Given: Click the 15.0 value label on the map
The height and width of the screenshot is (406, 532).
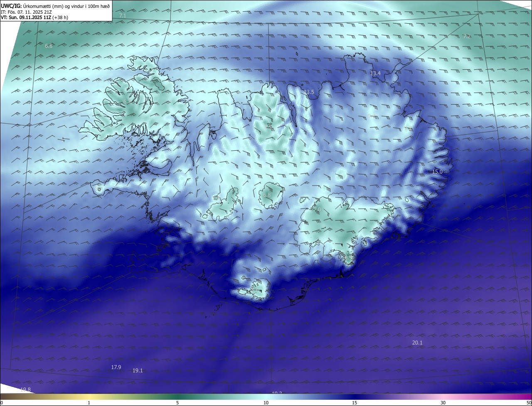Looking at the screenshot, I should [x=438, y=171].
